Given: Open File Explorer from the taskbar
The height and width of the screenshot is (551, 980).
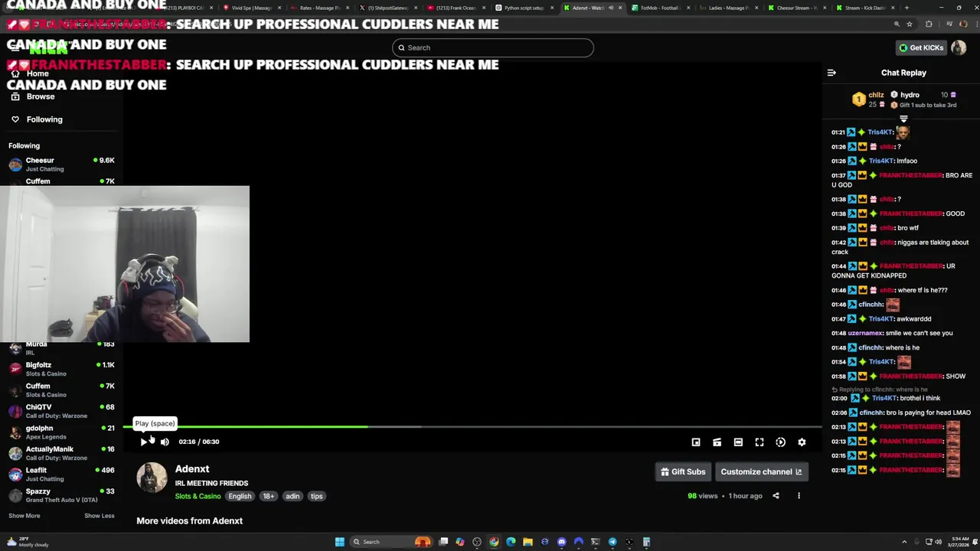Looking at the screenshot, I should 528,542.
